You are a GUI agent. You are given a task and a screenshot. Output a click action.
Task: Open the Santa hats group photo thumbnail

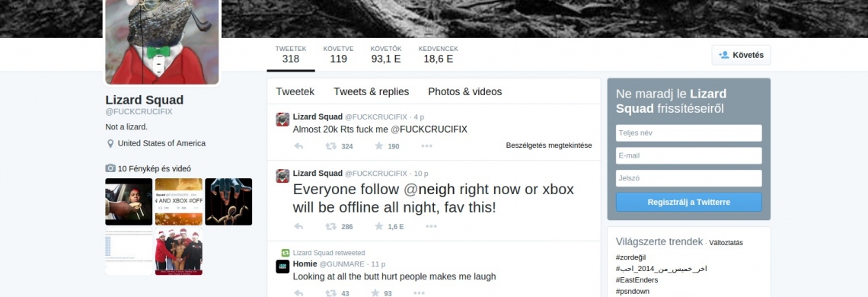click(178, 251)
